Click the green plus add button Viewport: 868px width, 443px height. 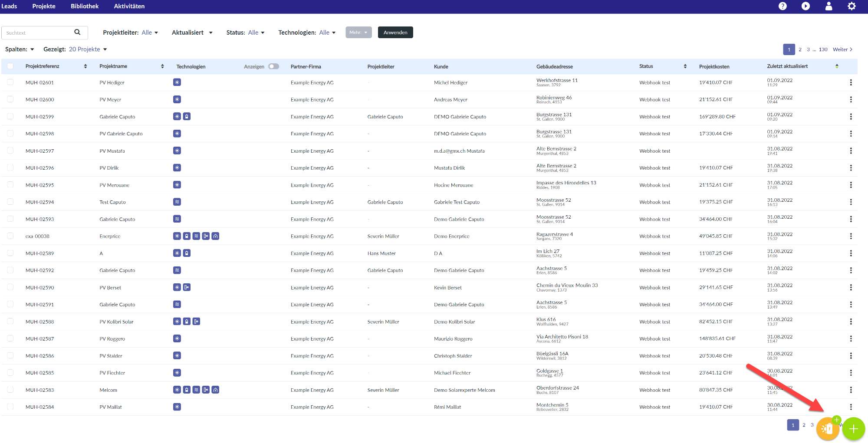coord(853,429)
